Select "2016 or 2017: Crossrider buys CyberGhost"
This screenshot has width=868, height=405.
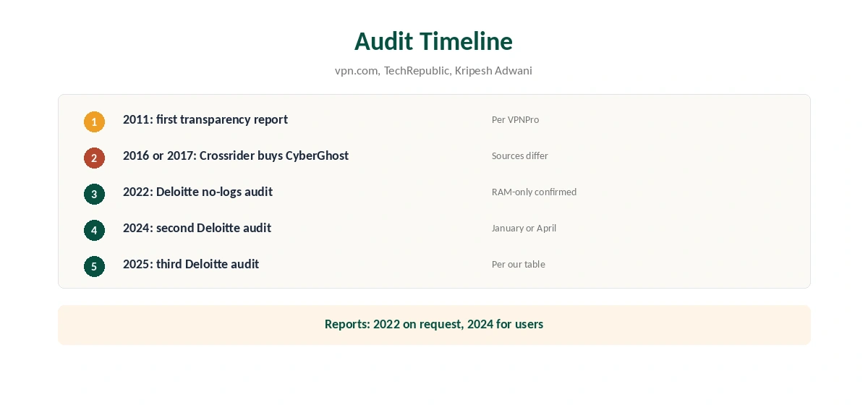pos(236,155)
